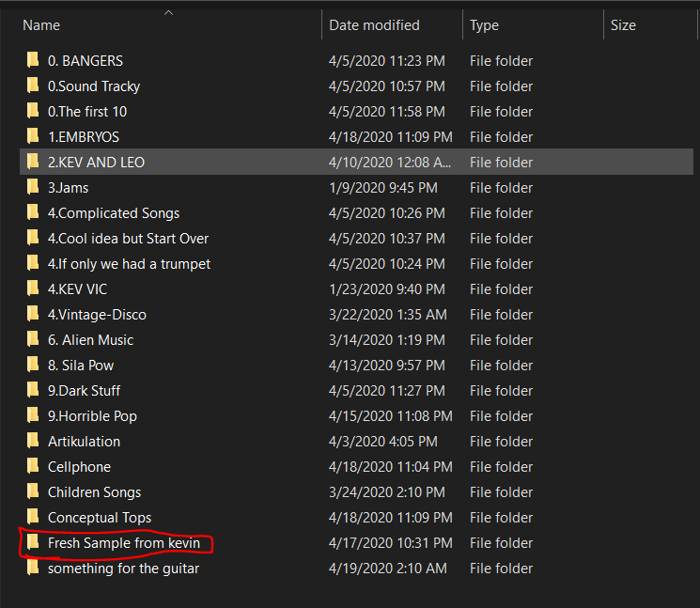Select "0.The first 10" folder name
Viewport: 700px width, 608px height.
(87, 112)
